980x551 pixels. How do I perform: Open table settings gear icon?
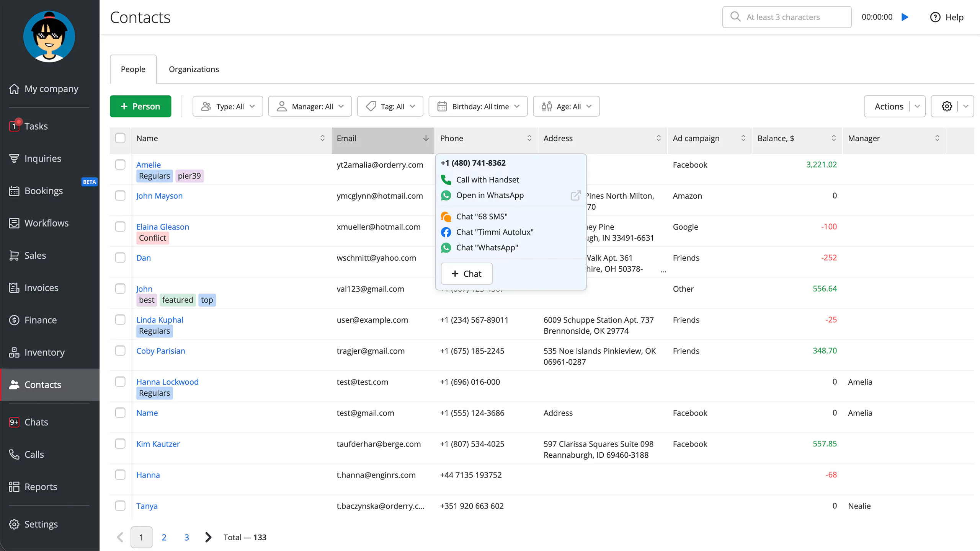point(947,106)
